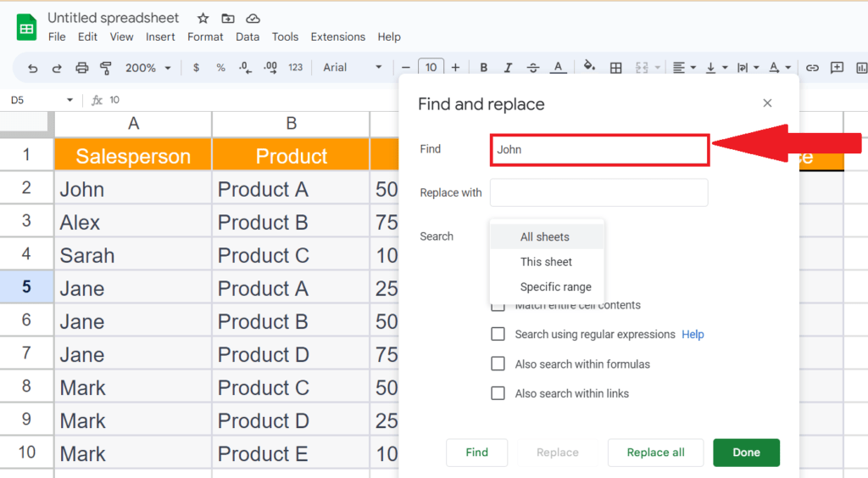Open the Data menu

point(248,37)
